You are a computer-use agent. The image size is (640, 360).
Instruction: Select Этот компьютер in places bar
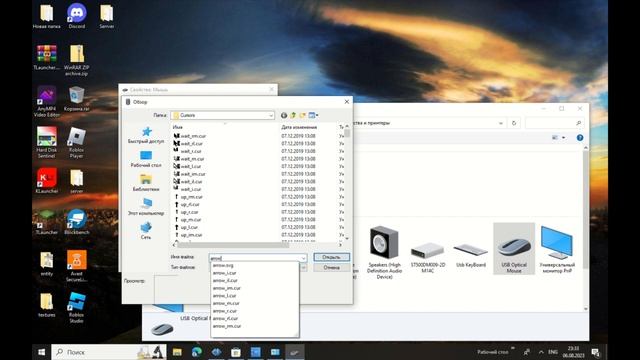pyautogui.click(x=146, y=207)
